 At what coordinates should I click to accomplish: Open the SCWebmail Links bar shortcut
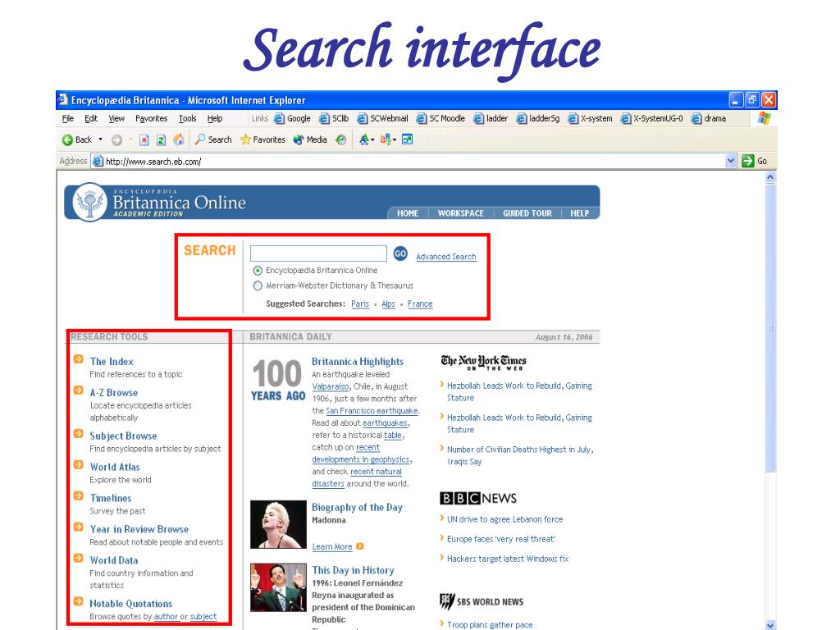(x=382, y=118)
